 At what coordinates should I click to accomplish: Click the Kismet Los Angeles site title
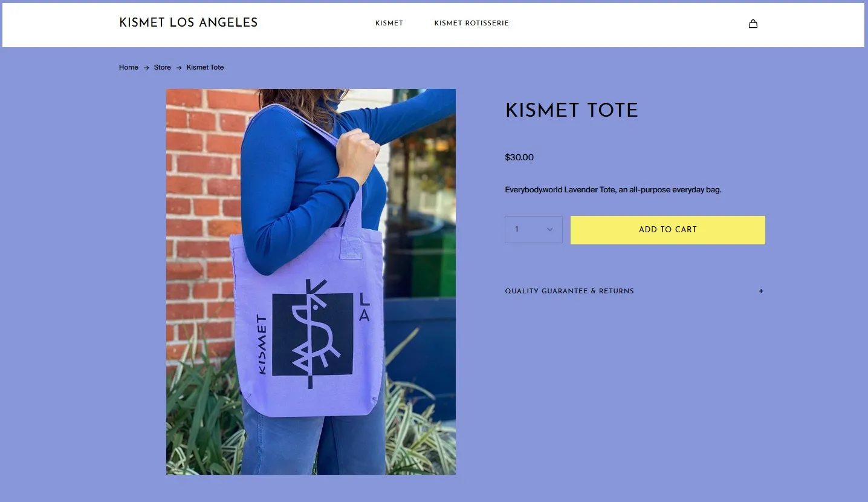[189, 23]
